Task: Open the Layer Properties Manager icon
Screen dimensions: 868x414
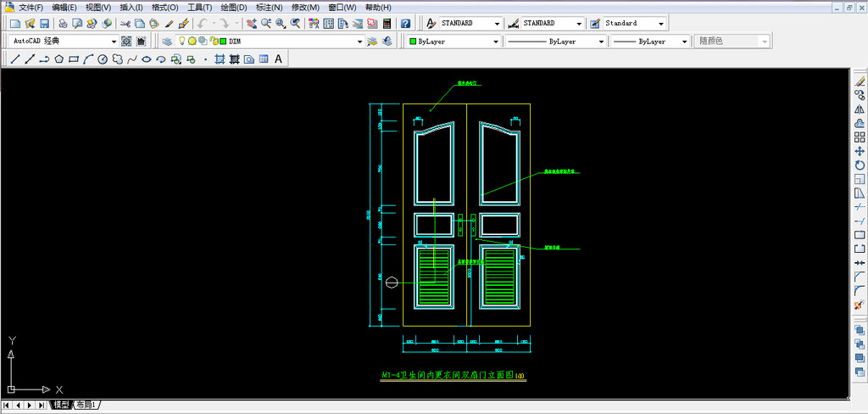Action: pos(167,41)
